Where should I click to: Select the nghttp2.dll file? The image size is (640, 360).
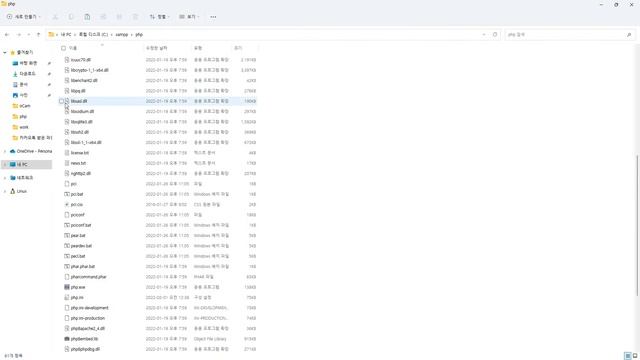[81, 173]
